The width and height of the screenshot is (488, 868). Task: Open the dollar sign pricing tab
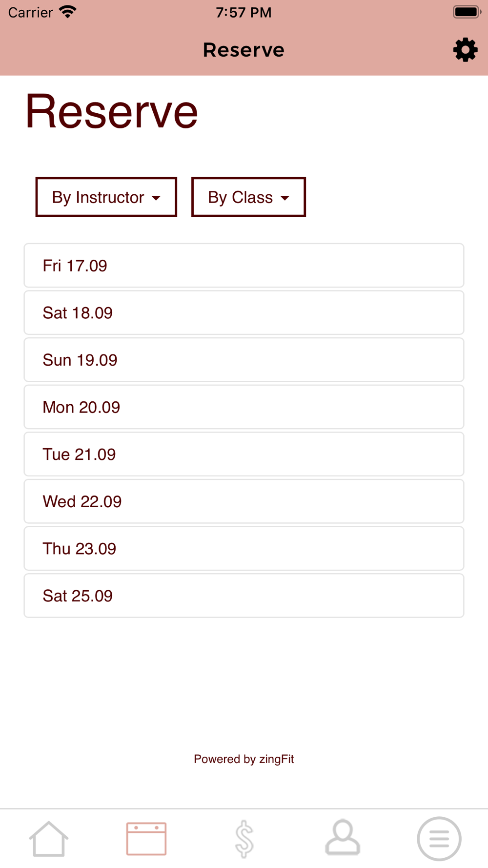(x=244, y=839)
